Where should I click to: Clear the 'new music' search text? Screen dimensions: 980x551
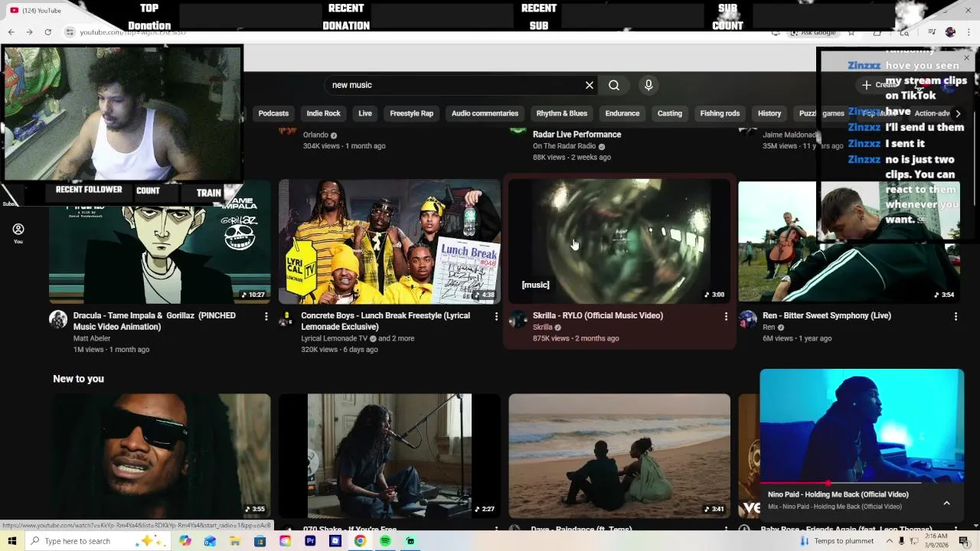(x=590, y=85)
